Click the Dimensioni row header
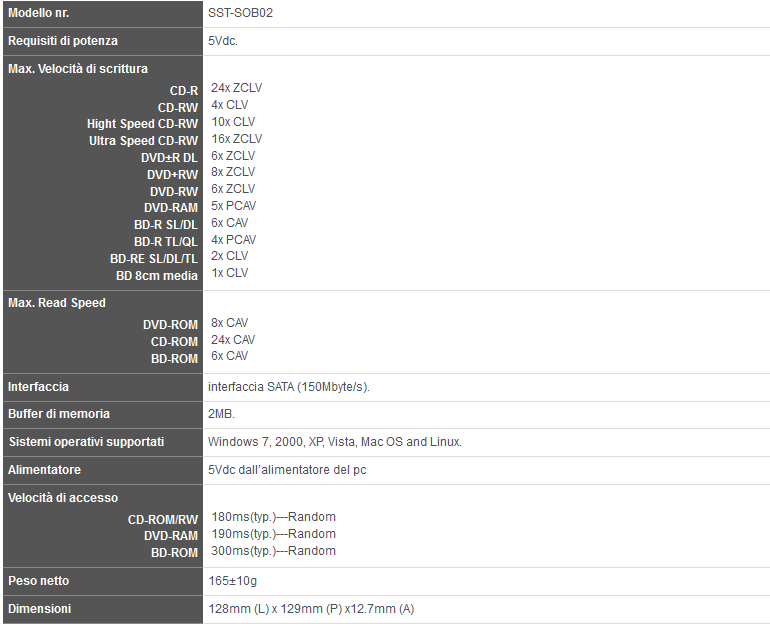This screenshot has height=628, width=770. pyautogui.click(x=40, y=609)
